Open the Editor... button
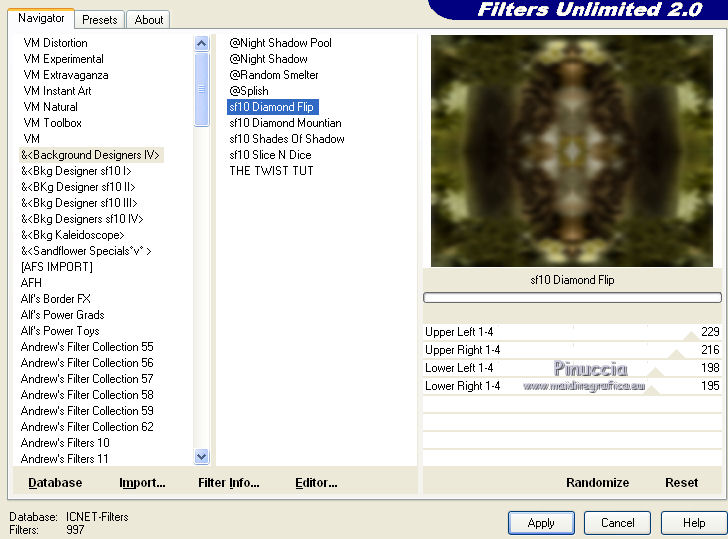 [x=316, y=483]
